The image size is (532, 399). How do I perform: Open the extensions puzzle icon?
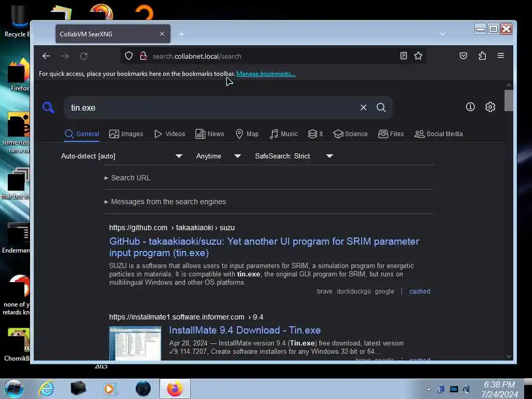point(482,56)
